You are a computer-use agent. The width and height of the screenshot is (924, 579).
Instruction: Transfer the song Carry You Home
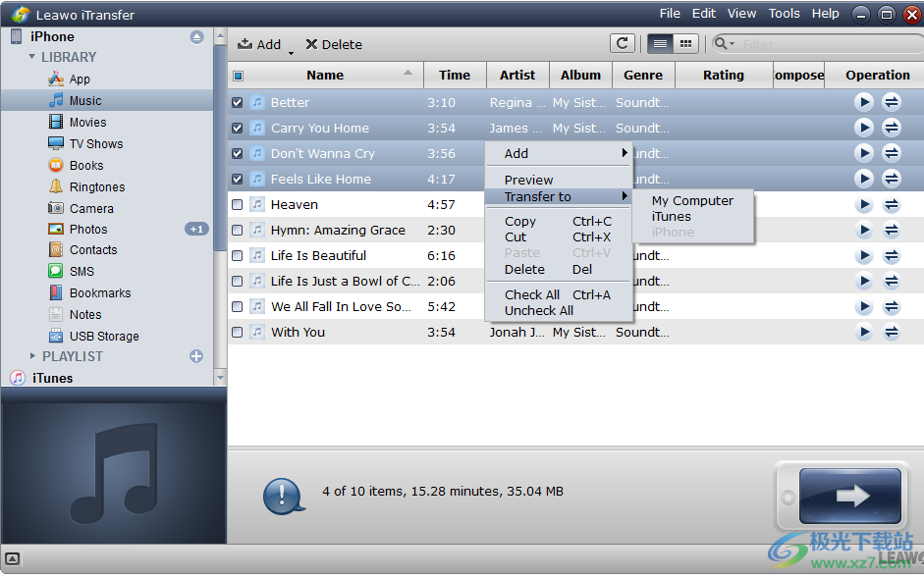(892, 128)
